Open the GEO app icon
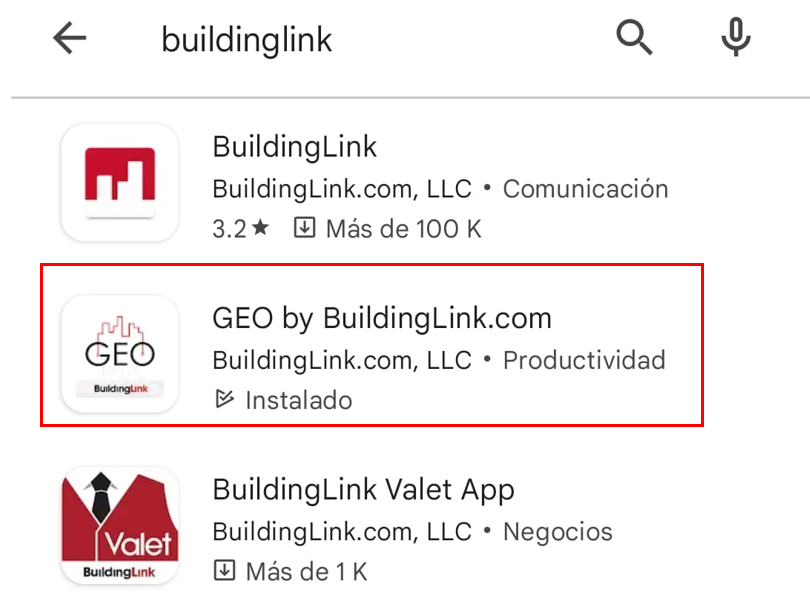The width and height of the screenshot is (810, 610). 120,354
